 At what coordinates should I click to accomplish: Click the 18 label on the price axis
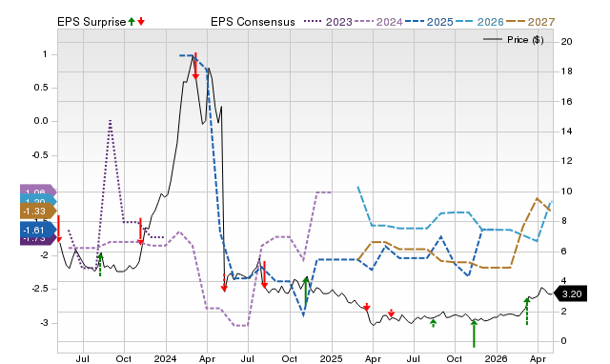pos(566,71)
